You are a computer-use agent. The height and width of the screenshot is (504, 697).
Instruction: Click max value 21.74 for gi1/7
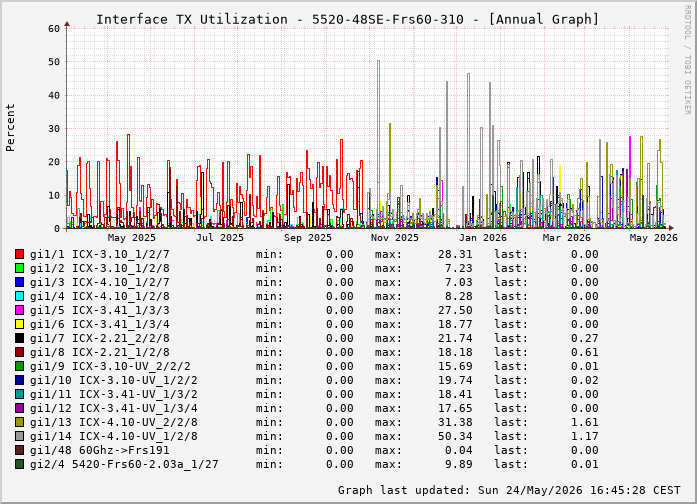[x=455, y=338]
